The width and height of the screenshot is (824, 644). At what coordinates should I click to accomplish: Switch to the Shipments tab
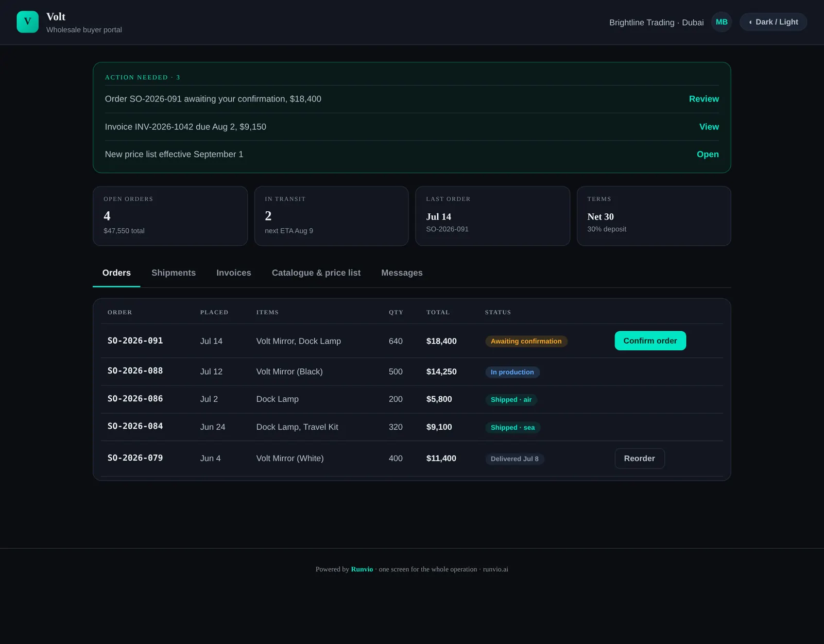point(174,273)
